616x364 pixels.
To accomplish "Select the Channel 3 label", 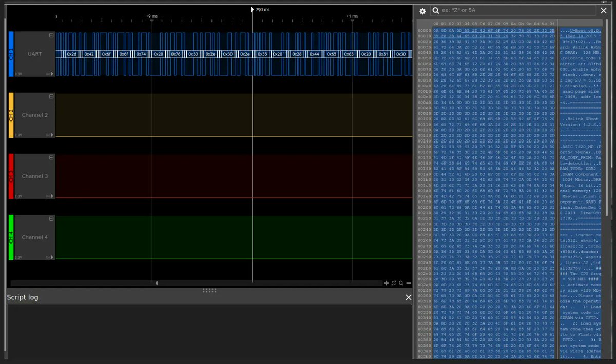I will coord(35,176).
